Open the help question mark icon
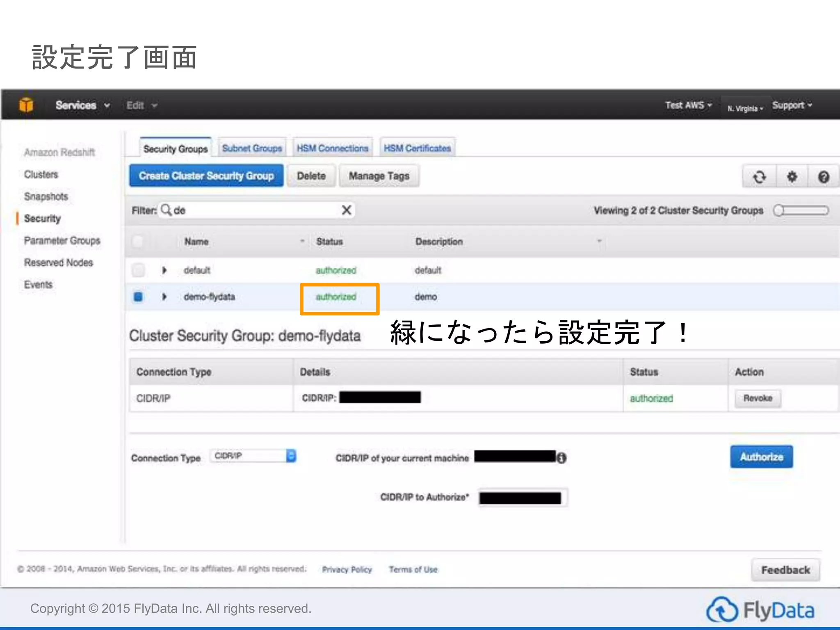 [823, 177]
